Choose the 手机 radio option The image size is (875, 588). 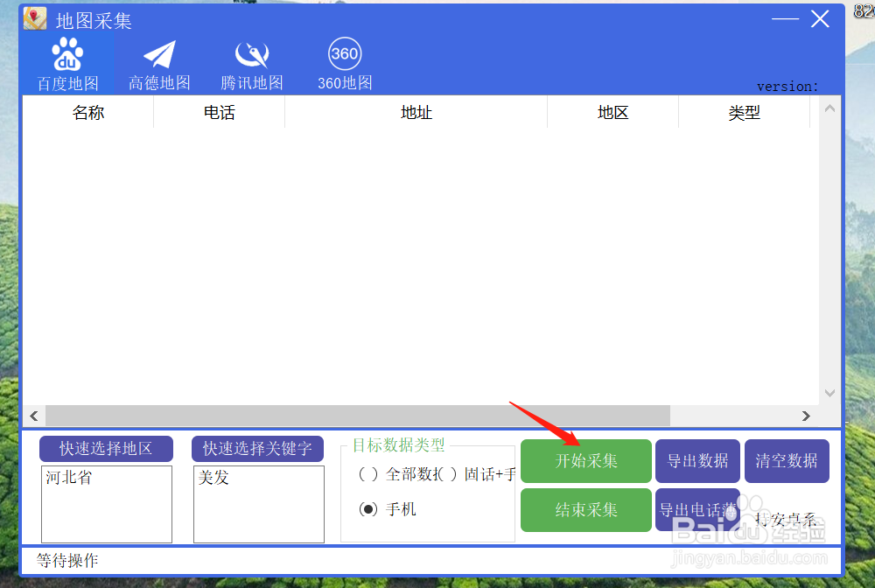click(388, 508)
